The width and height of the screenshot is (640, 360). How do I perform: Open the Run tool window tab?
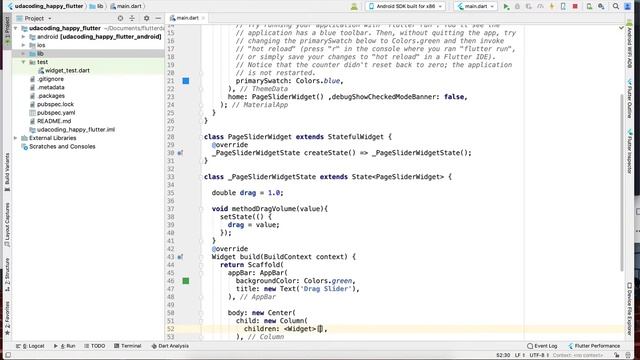point(64,346)
